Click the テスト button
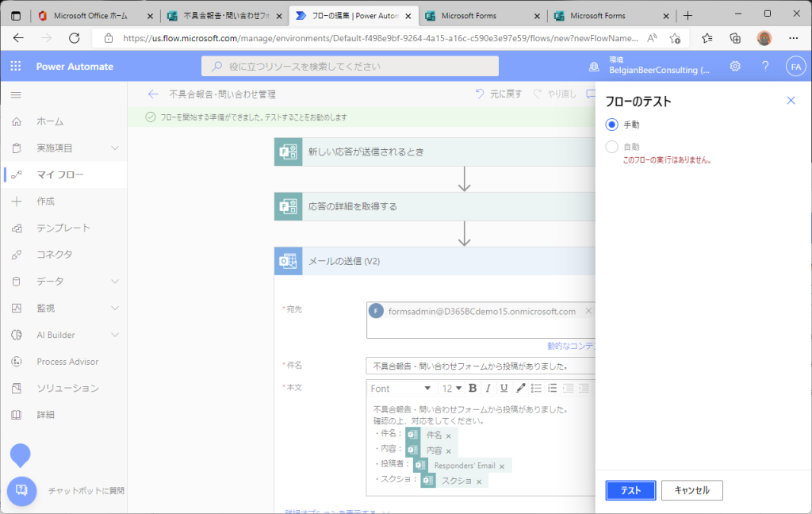The image size is (812, 514). 630,490
